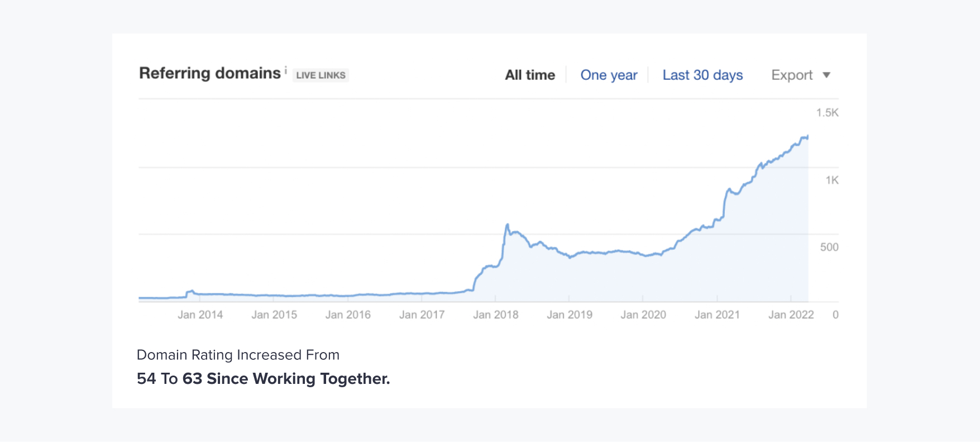Click the Referring domains heading
The image size is (980, 442).
point(209,73)
